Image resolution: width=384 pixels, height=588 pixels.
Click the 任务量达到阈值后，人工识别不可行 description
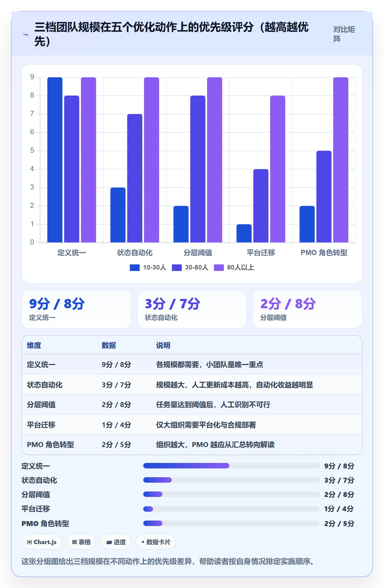click(213, 405)
